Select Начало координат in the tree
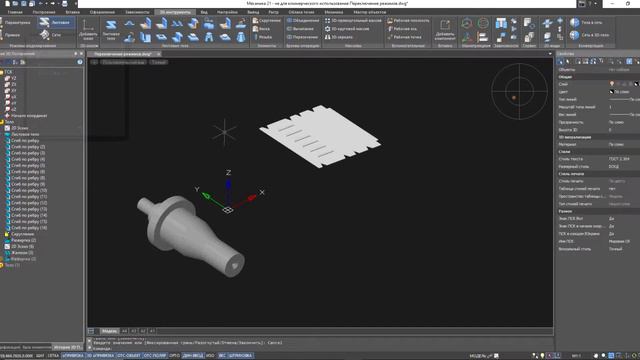The image size is (640, 360). click(x=29, y=116)
